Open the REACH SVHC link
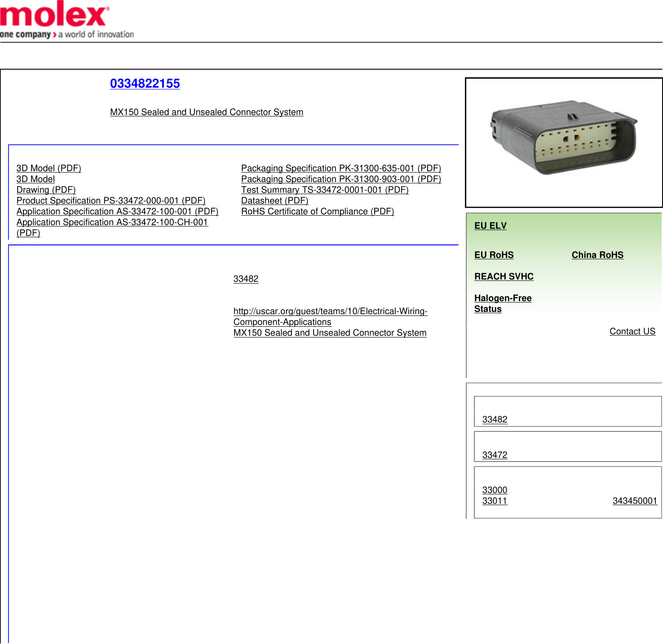The width and height of the screenshot is (663, 644). pyautogui.click(x=504, y=276)
